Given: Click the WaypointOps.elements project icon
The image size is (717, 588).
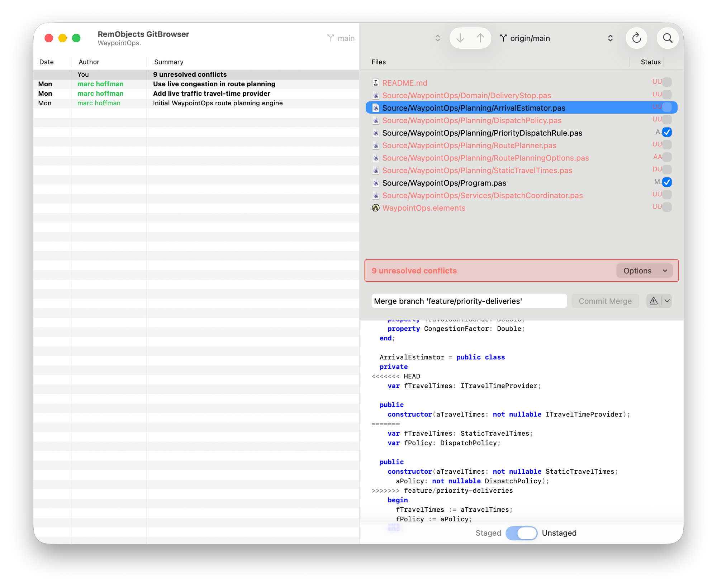Looking at the screenshot, I should pyautogui.click(x=375, y=208).
